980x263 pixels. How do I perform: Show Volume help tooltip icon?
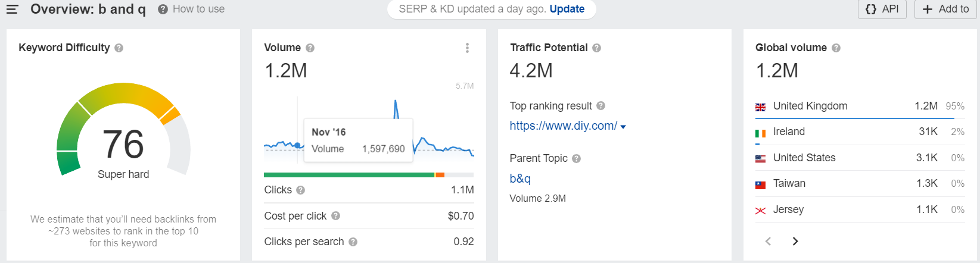coord(310,48)
